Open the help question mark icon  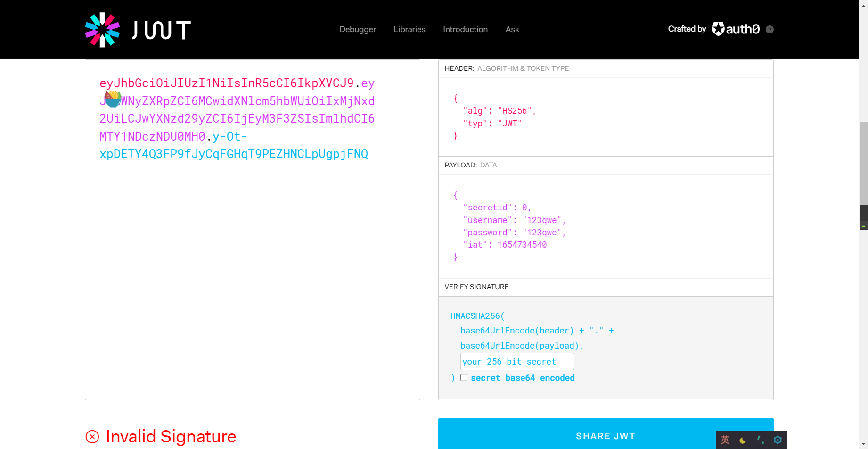[x=770, y=29]
